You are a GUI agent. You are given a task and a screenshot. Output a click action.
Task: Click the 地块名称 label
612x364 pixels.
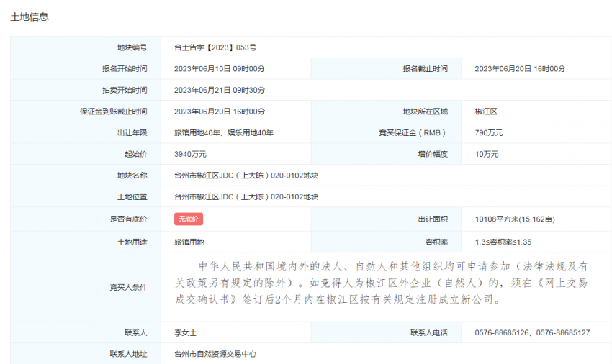tap(132, 176)
